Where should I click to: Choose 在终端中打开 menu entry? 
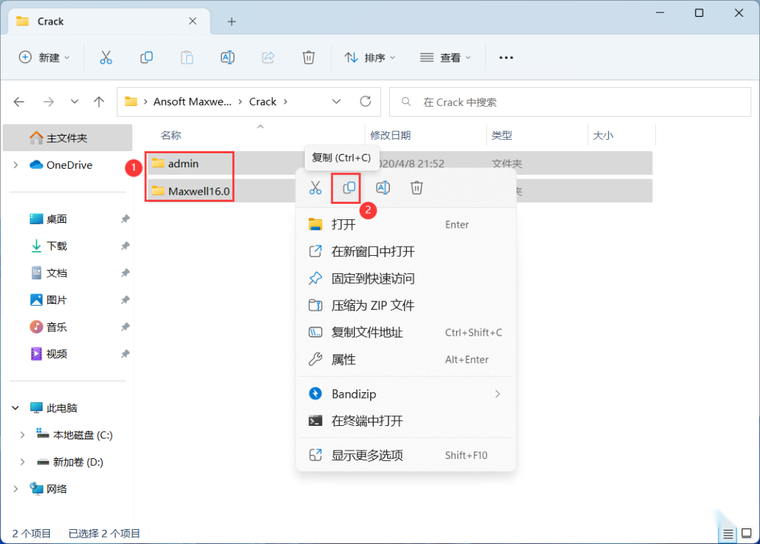click(x=406, y=421)
